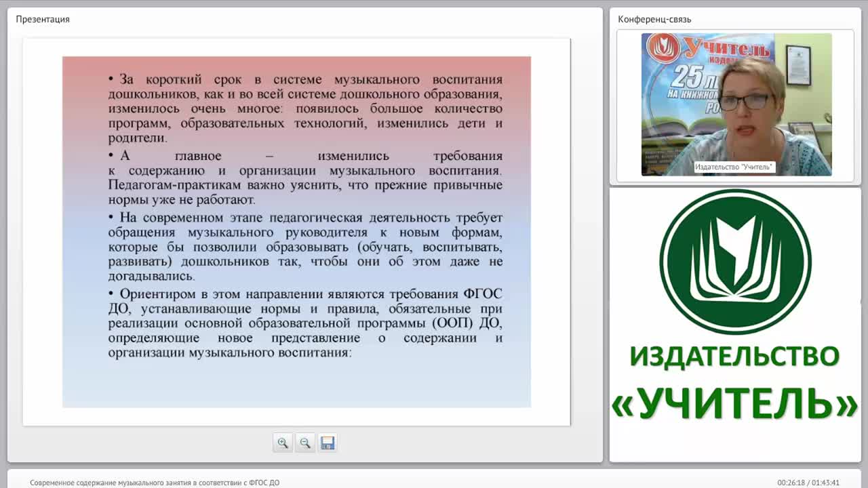Open the presenter's webcam video feed
Image resolution: width=868 pixels, height=488 pixels.
click(736, 104)
